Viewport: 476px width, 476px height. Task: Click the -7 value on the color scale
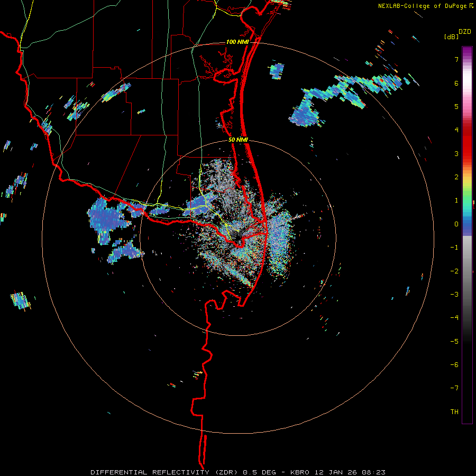click(x=454, y=388)
